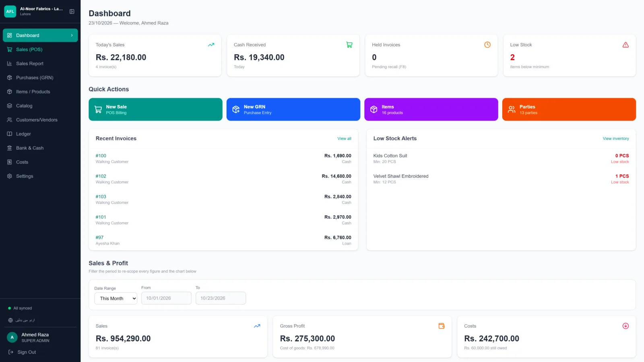This screenshot has height=362, width=644.
Task: Click the Catalog layers icon
Action: (x=10, y=106)
